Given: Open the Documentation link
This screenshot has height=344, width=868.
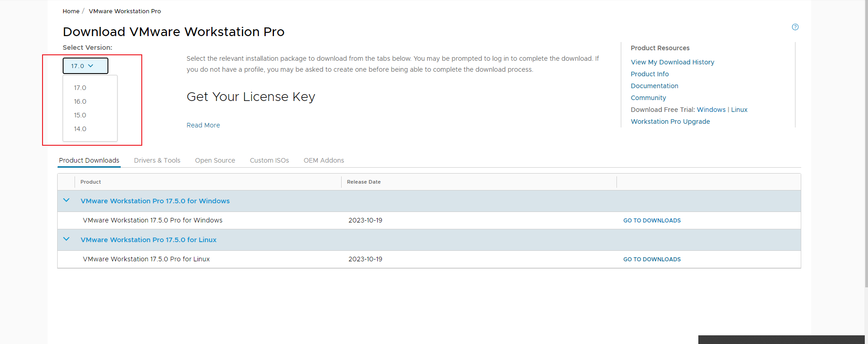Looking at the screenshot, I should coord(654,86).
